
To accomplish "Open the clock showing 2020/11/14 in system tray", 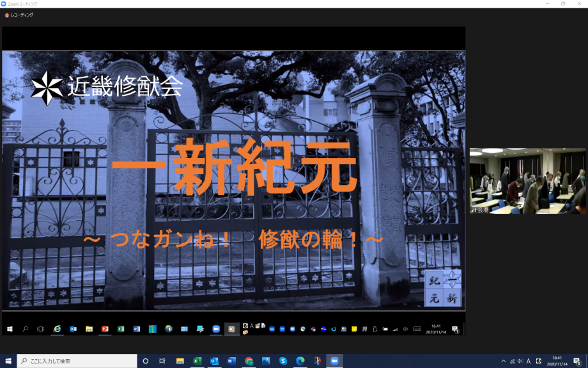I will pyautogui.click(x=557, y=361).
